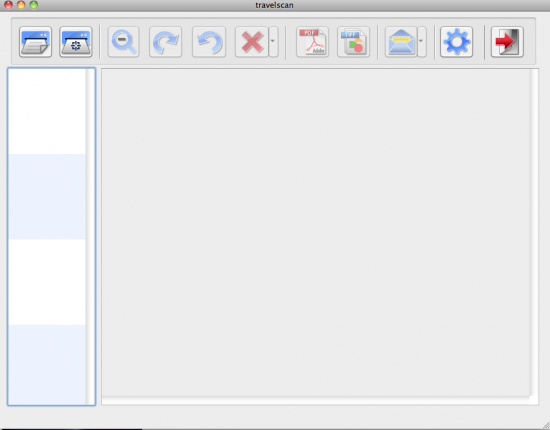The image size is (550, 430).
Task: Delete page using red X icon
Action: point(252,42)
